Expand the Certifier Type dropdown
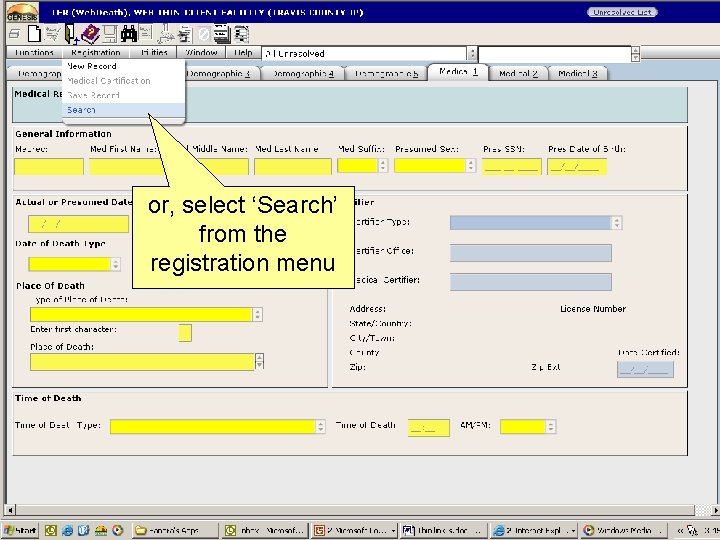 [x=617, y=223]
